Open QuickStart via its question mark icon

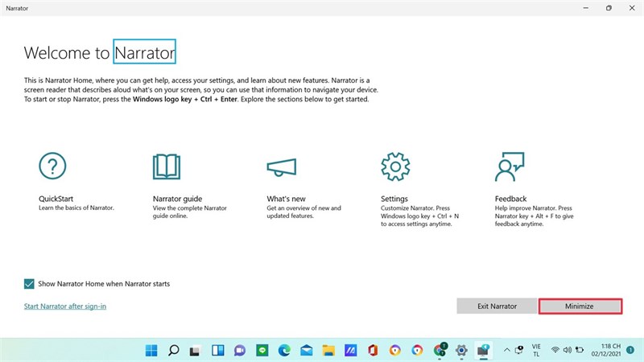[52, 166]
